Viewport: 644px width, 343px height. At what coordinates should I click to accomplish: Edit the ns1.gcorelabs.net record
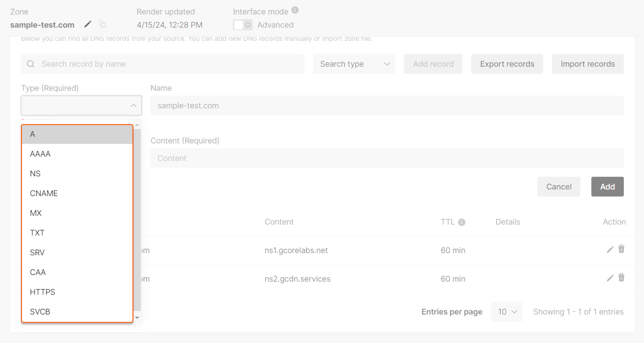(x=610, y=250)
